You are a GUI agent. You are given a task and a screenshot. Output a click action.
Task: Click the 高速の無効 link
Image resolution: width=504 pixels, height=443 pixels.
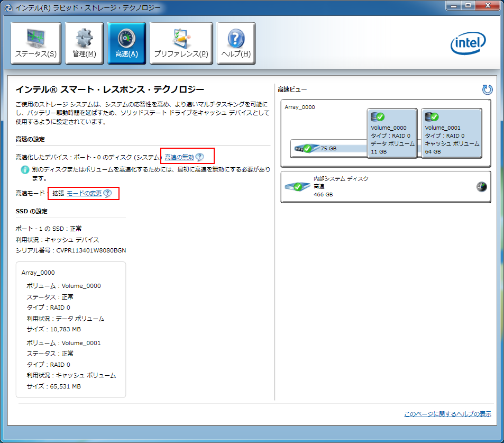(x=179, y=157)
